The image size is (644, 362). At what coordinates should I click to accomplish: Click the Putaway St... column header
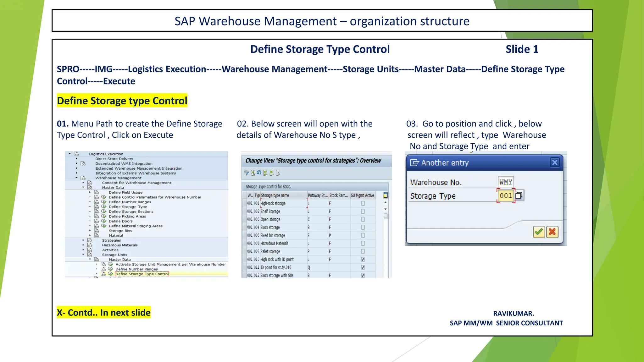[x=318, y=195]
